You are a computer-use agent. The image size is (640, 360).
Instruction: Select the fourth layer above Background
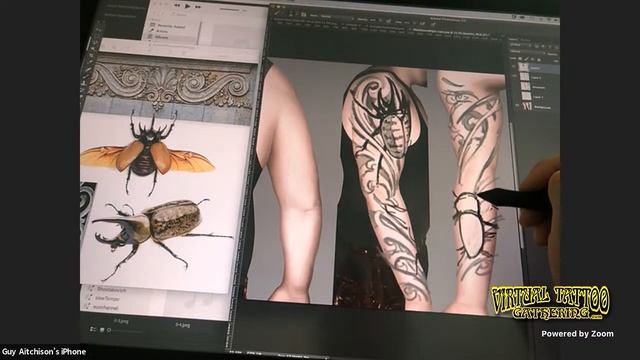[x=540, y=97]
